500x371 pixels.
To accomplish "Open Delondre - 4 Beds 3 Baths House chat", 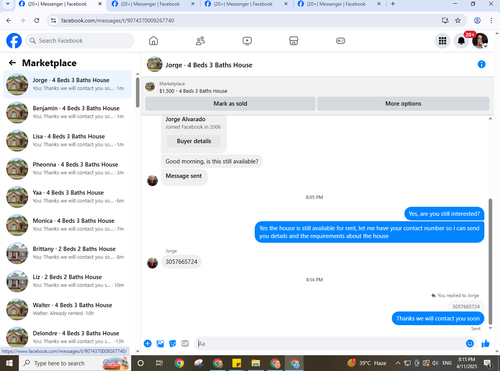I will (x=68, y=337).
